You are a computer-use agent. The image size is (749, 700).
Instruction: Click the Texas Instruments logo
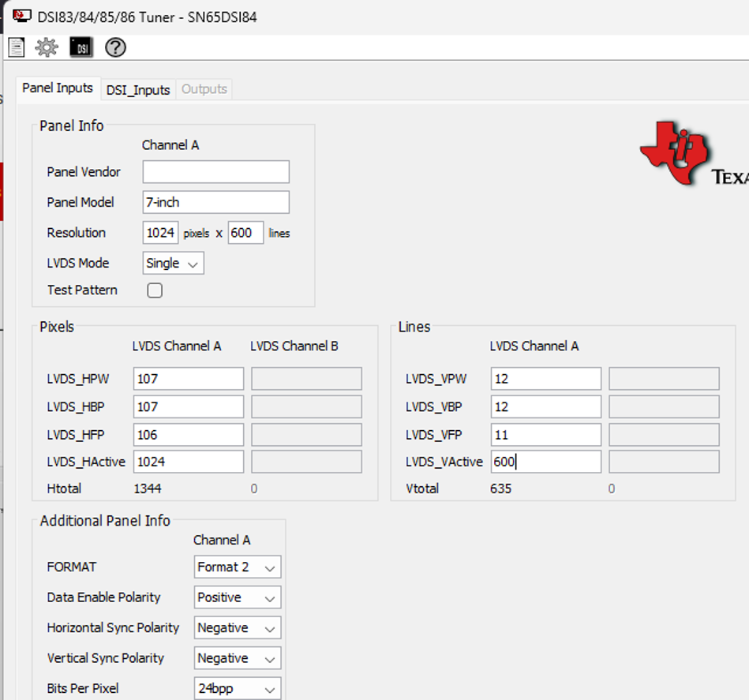694,154
